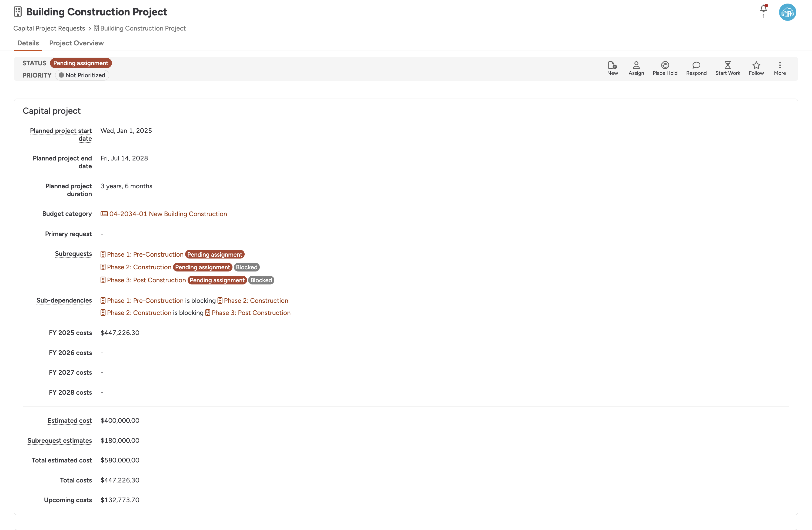Open the notifications bell

(763, 9)
